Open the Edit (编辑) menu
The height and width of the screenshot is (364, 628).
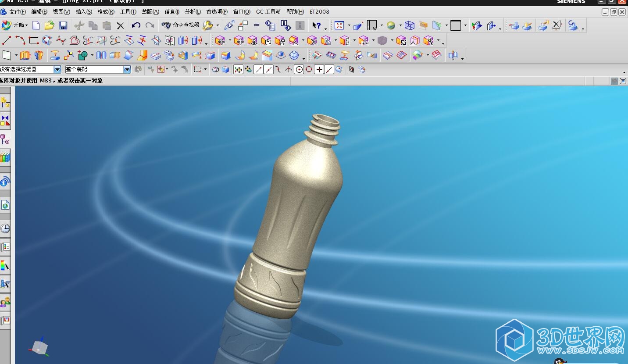click(39, 12)
